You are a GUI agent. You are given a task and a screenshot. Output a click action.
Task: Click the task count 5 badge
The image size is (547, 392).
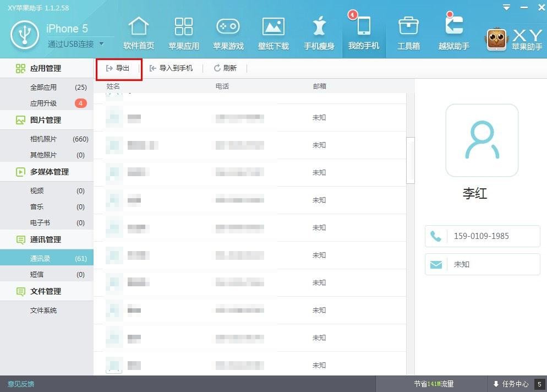tap(540, 384)
